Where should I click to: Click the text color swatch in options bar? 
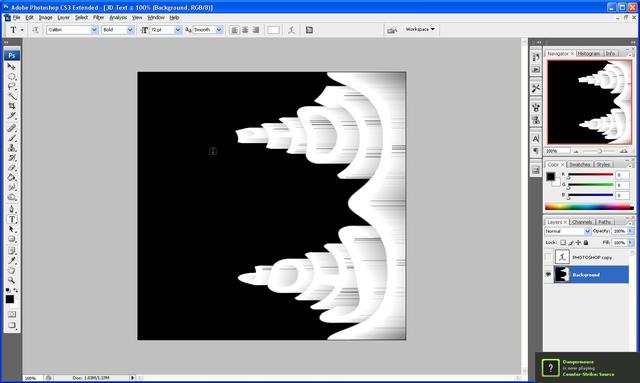(x=273, y=30)
